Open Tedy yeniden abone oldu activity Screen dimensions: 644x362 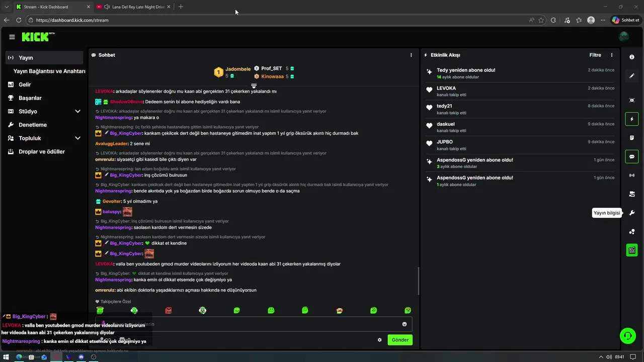[x=520, y=73]
